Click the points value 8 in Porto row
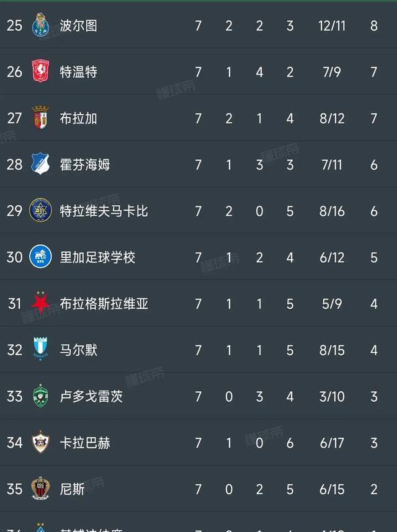397x532 pixels. coord(372,25)
